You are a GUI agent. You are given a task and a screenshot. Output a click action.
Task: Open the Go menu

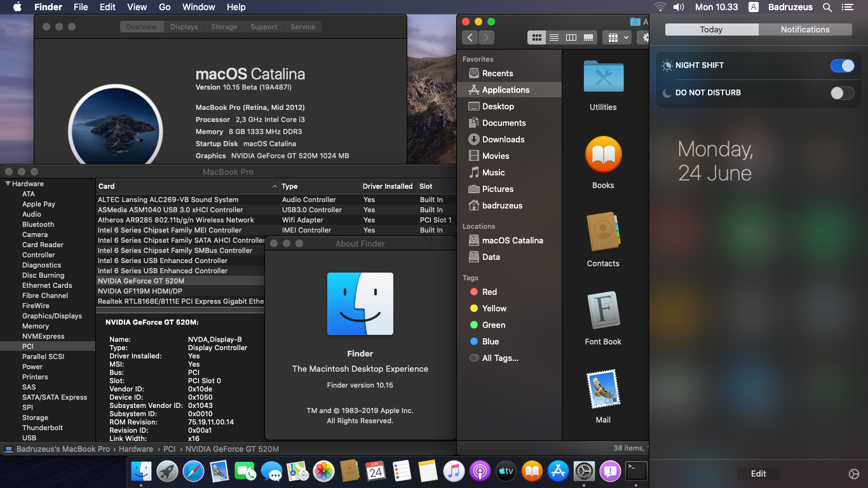165,7
